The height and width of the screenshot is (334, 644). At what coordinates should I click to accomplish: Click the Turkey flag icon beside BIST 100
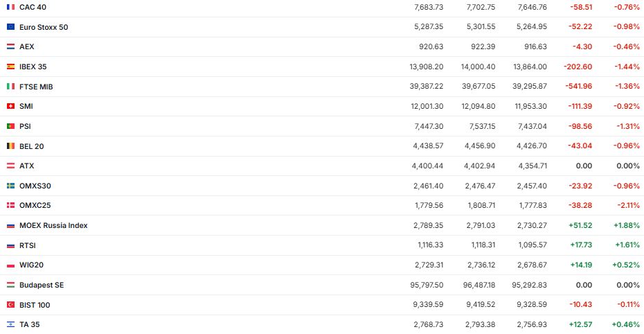[10, 305]
